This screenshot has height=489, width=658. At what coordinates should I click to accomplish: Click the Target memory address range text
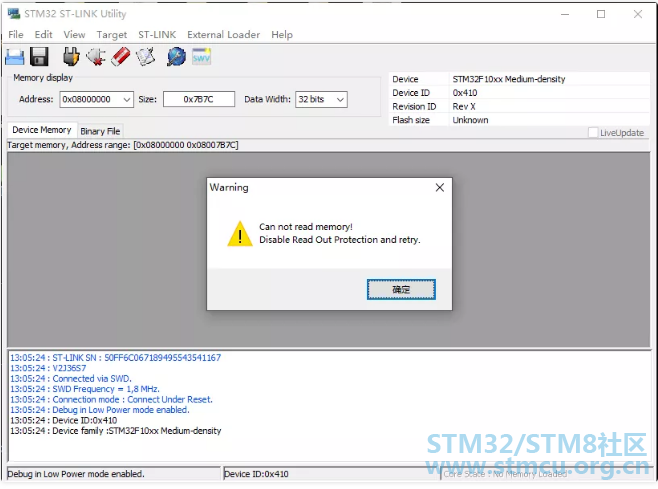[x=123, y=145]
